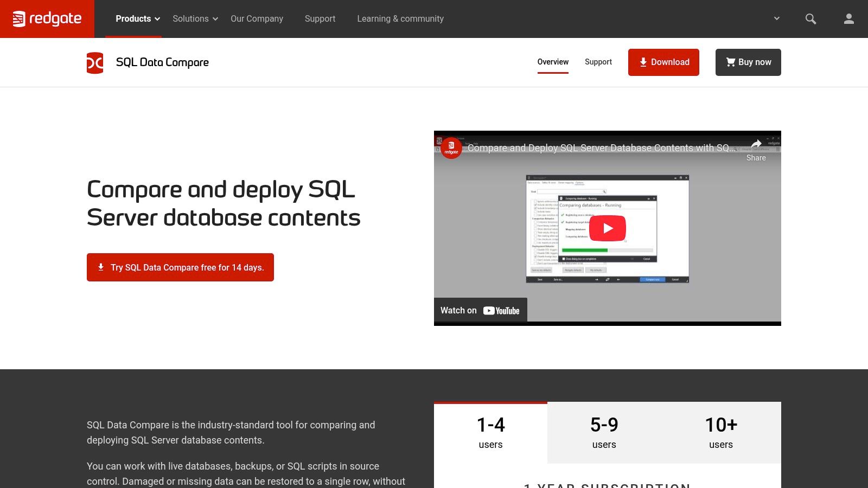868x488 pixels.
Task: Click the Download button with download icon
Action: [663, 62]
